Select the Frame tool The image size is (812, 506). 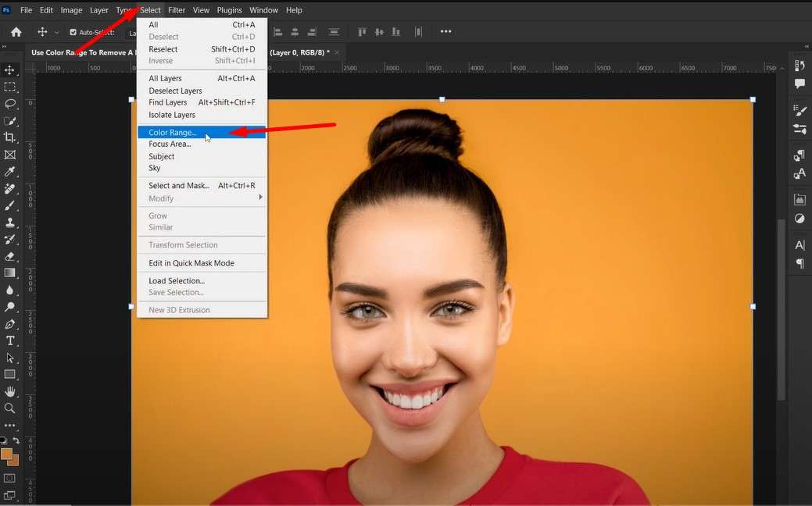[10, 155]
